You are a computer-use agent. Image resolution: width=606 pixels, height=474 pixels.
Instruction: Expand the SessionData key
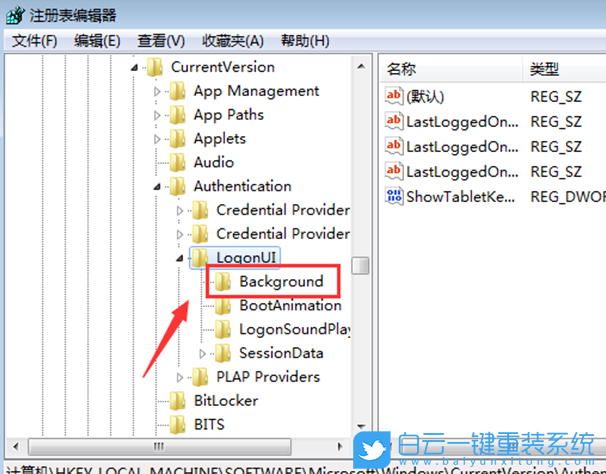pyautogui.click(x=203, y=353)
